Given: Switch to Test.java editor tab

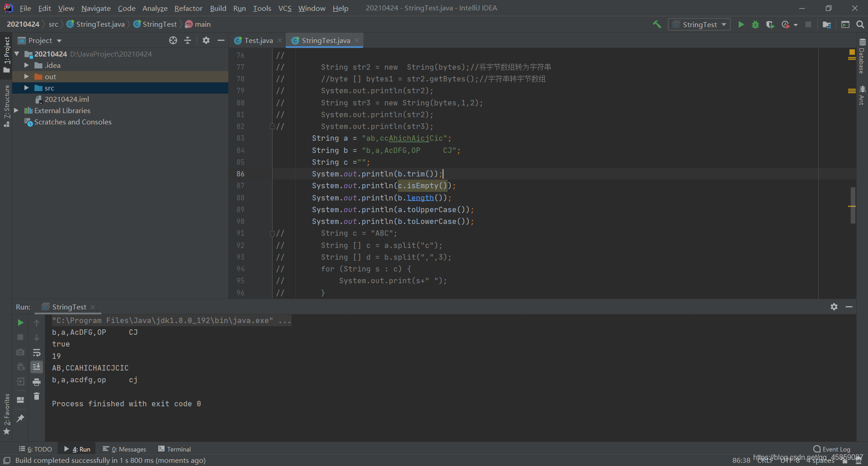Looking at the screenshot, I should point(258,40).
